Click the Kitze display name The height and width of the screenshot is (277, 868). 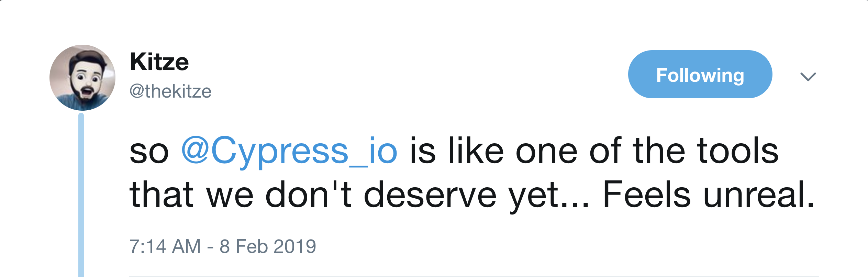click(159, 62)
